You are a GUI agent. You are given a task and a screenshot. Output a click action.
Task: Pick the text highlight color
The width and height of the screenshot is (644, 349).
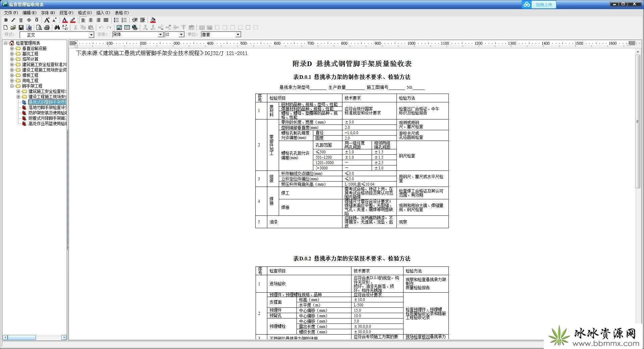pos(73,20)
